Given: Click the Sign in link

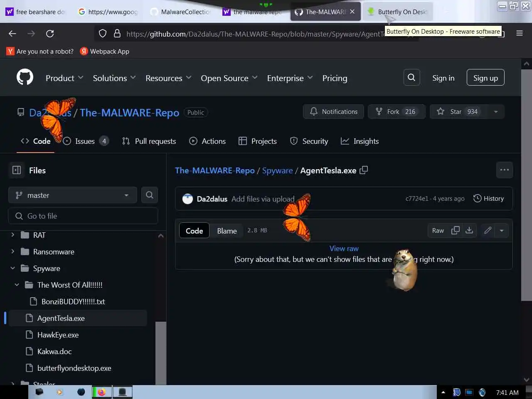Looking at the screenshot, I should 443,78.
